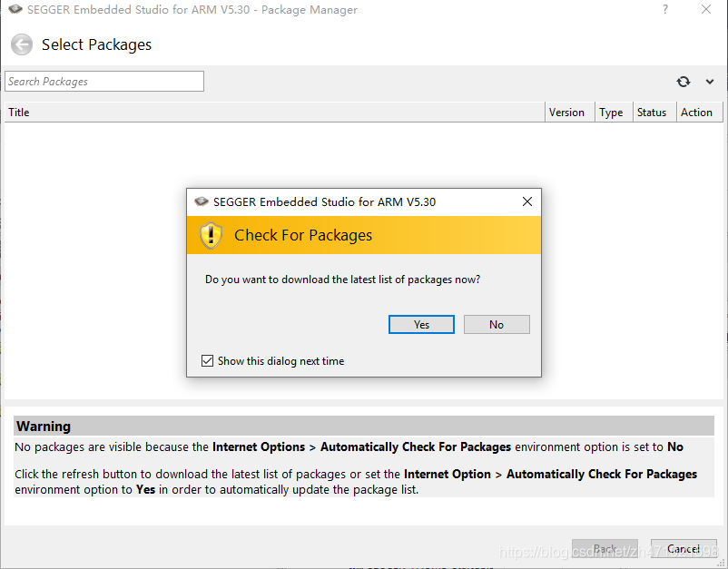Click the 'Do you want to download' message

[342, 280]
